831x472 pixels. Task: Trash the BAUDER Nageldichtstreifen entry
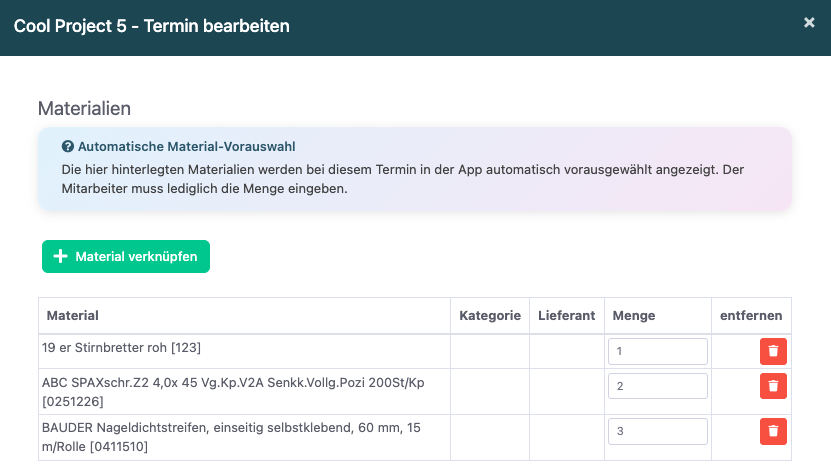[773, 431]
